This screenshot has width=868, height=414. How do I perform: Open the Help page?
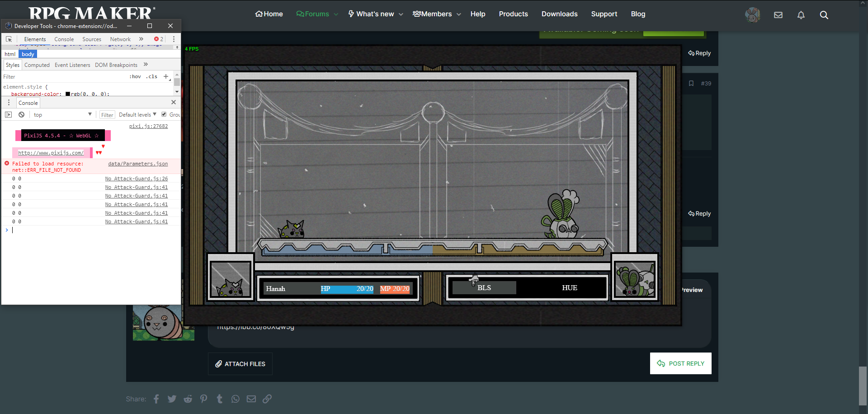[478, 14]
